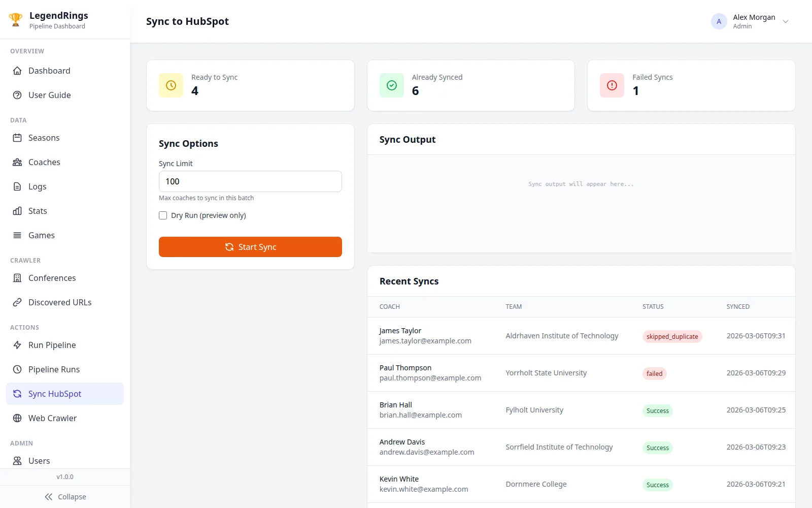Viewport: 812px width, 508px height.
Task: Collapse the sidebar navigation
Action: (x=65, y=497)
